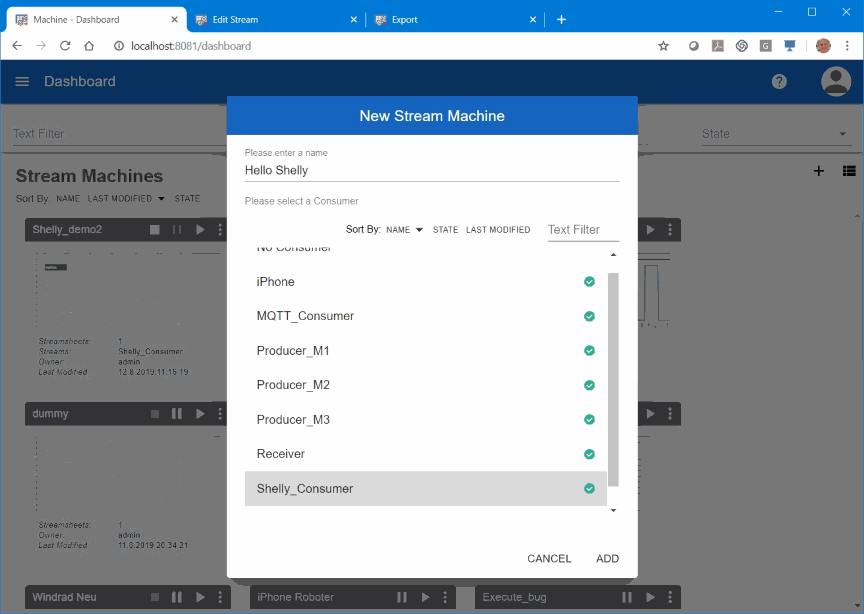Click the help question mark icon
Viewport: 864px width, 614px height.
[x=780, y=82]
